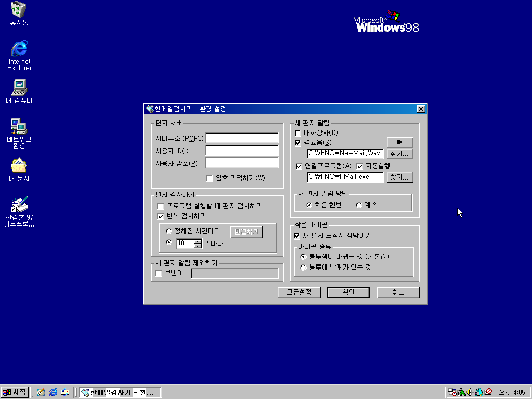Browse for sound file with 찾기
Image resolution: width=532 pixels, height=399 pixels.
click(400, 154)
